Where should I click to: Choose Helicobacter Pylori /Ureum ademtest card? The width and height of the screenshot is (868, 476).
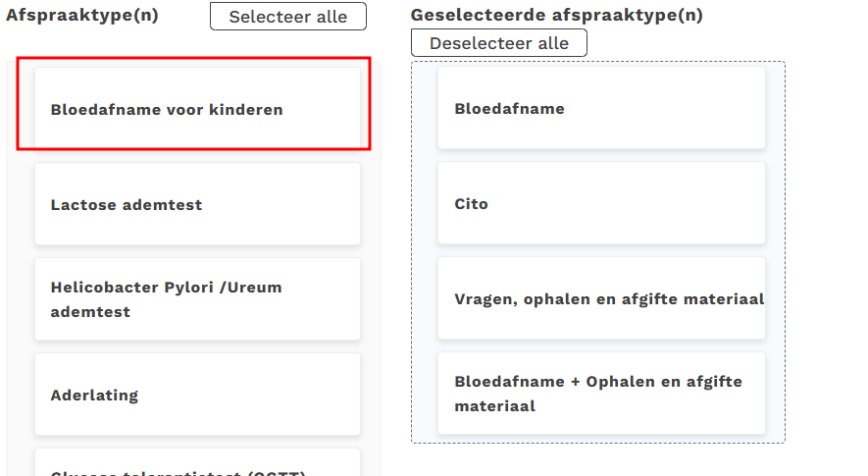tap(197, 299)
